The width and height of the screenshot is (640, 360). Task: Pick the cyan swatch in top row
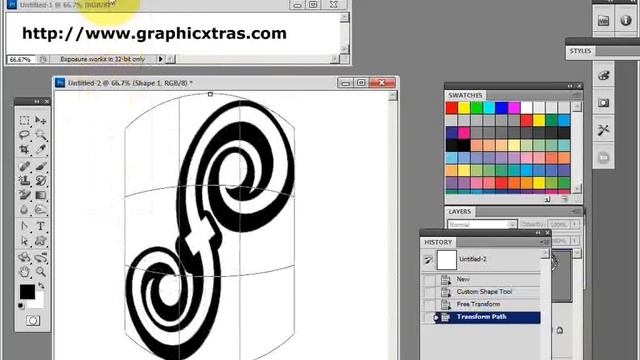point(489,108)
